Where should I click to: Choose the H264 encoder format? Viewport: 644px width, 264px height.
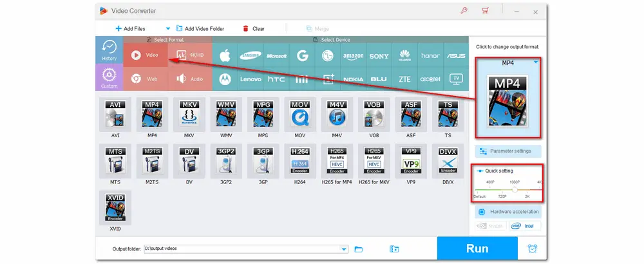tap(300, 160)
